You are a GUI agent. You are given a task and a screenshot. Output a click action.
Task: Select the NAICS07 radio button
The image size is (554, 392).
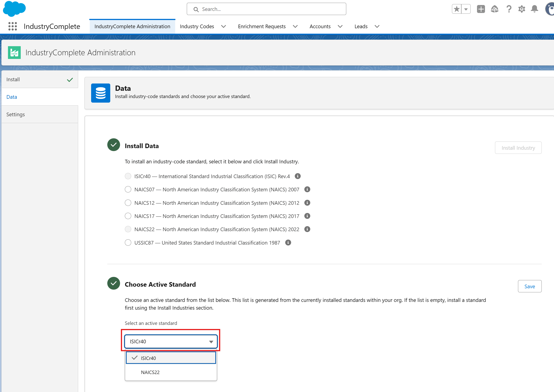coord(128,190)
